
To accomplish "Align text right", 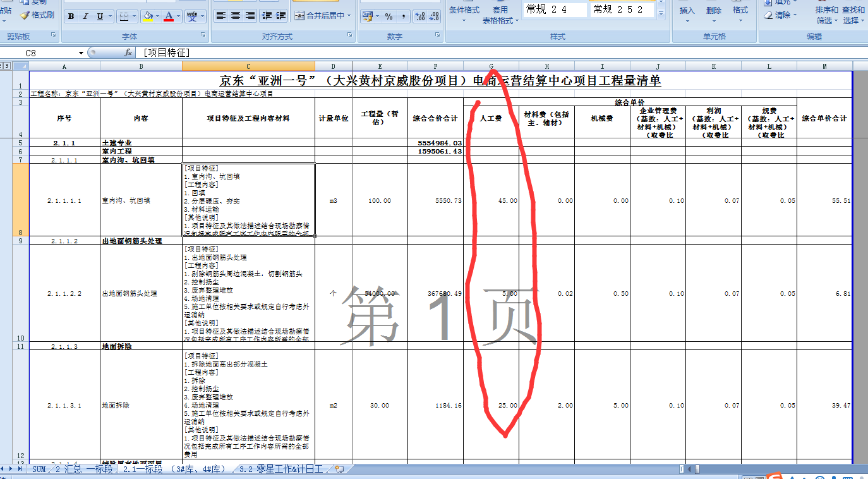I will [x=250, y=16].
